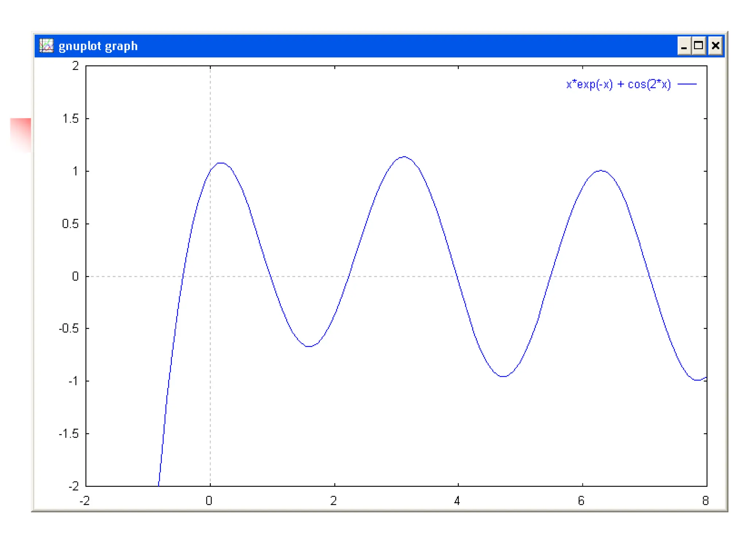Click where the dashed zero axes intersect
Image resolution: width=747 pixels, height=560 pixels.
pyautogui.click(x=210, y=276)
